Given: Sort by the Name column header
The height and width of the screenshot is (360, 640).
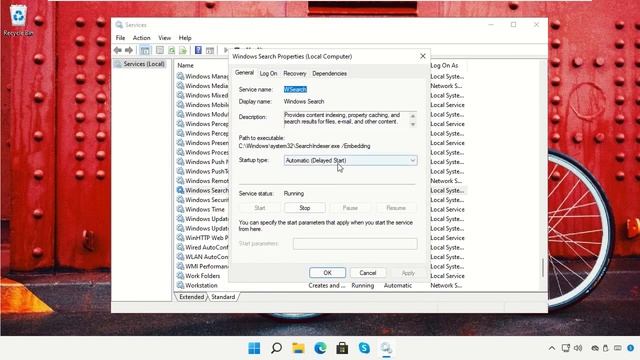Looking at the screenshot, I should click(x=185, y=65).
